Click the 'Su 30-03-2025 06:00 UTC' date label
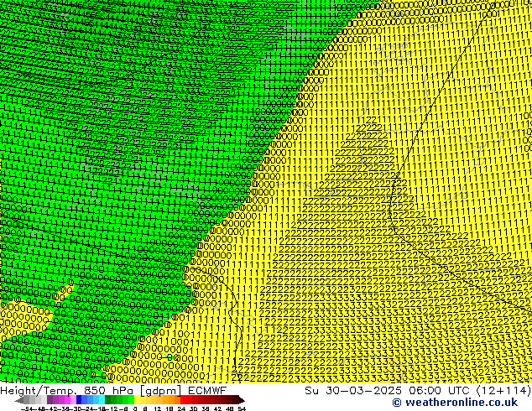532x411 pixels. coord(387,391)
